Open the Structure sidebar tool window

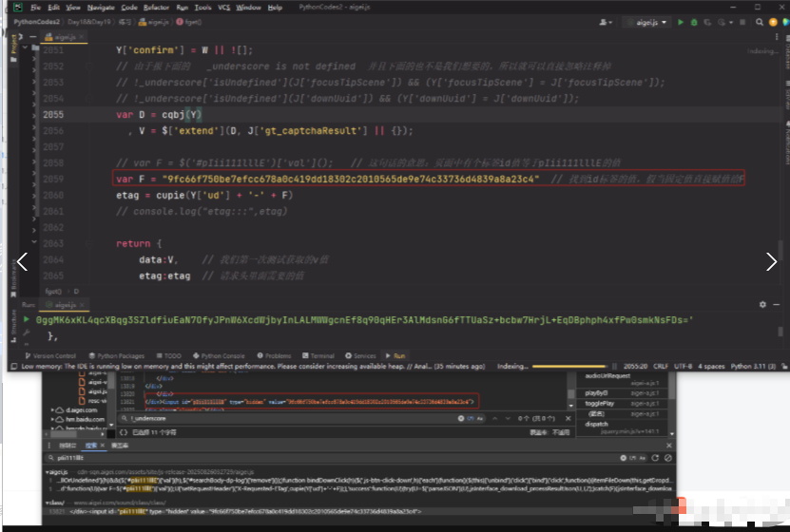(x=13, y=326)
